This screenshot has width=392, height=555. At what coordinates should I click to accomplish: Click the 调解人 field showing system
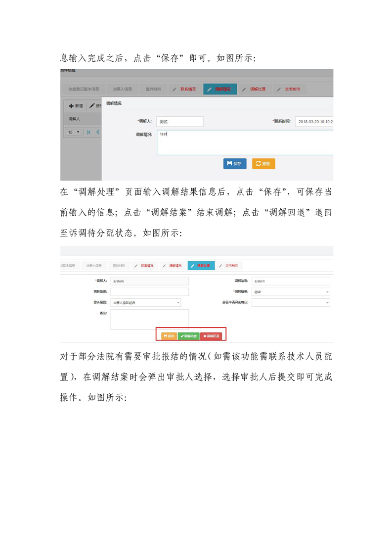click(x=150, y=281)
